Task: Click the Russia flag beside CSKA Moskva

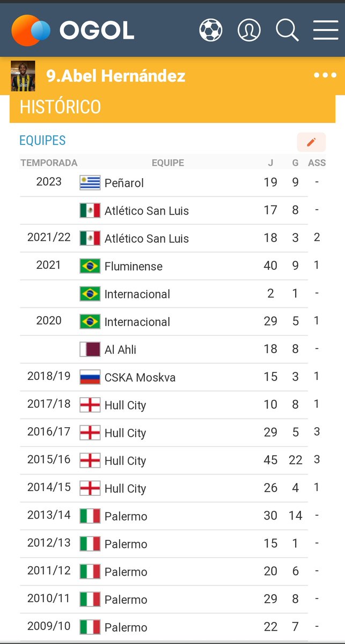Action: (x=90, y=378)
